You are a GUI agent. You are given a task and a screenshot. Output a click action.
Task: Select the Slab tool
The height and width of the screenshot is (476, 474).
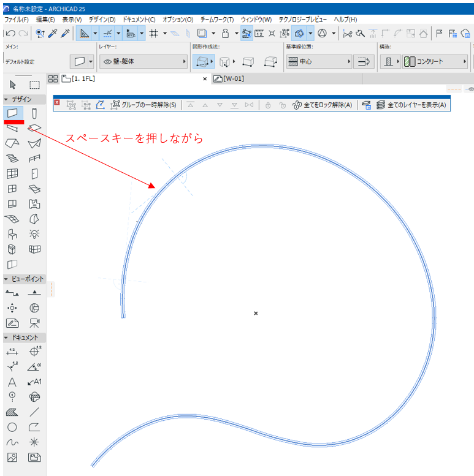point(34,128)
